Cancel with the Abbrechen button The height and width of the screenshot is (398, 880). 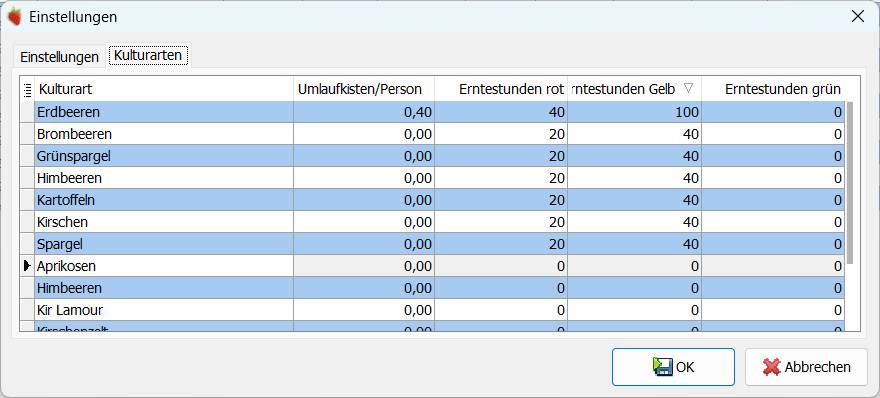806,367
